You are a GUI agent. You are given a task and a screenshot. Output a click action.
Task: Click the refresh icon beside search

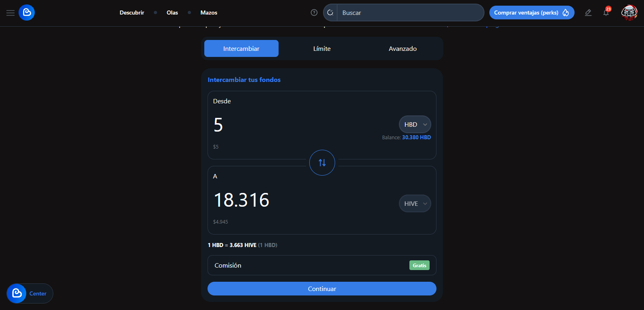330,13
